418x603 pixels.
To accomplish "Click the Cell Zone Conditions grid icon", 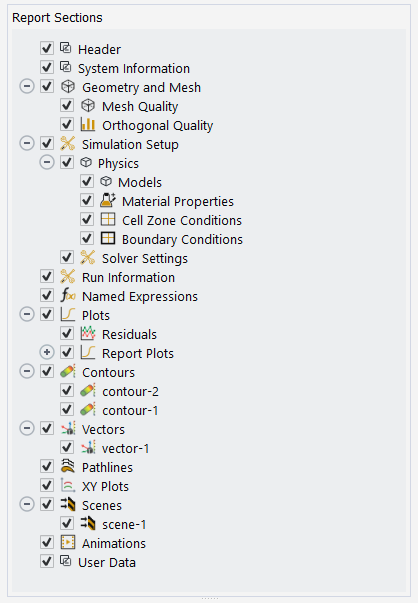I will 108,219.
